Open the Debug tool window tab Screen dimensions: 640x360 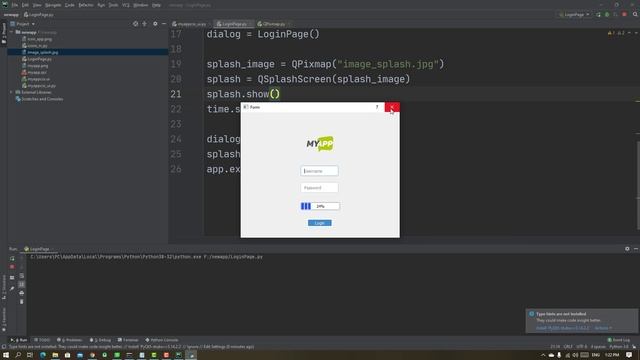point(100,340)
